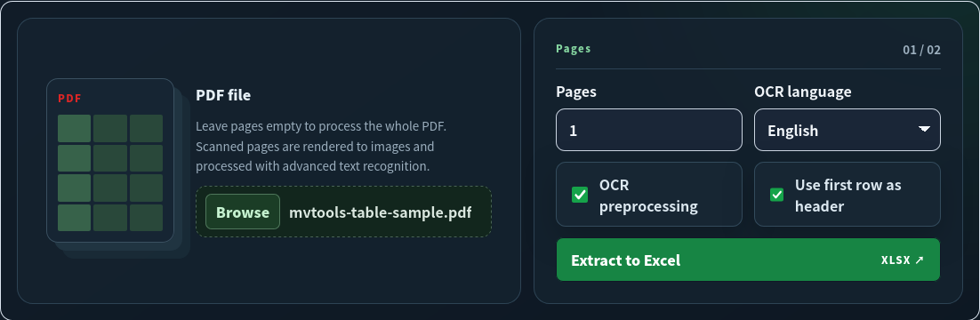
Task: Click the OCR language field label
Action: (802, 92)
